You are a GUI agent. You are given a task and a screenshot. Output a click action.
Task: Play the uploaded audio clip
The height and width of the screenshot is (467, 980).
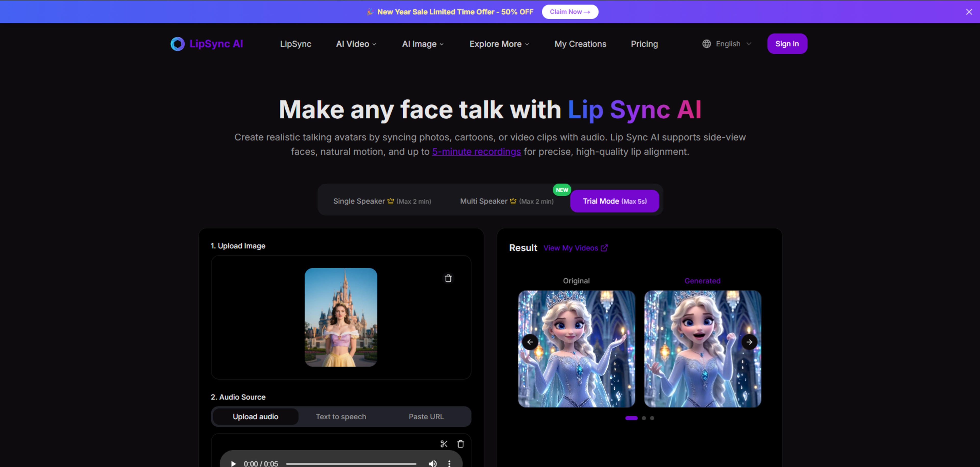tap(233, 464)
